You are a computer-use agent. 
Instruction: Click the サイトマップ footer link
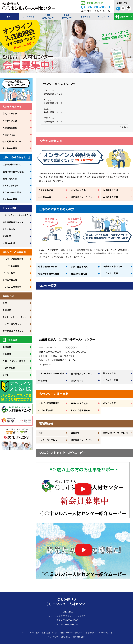click(x=53, y=637)
